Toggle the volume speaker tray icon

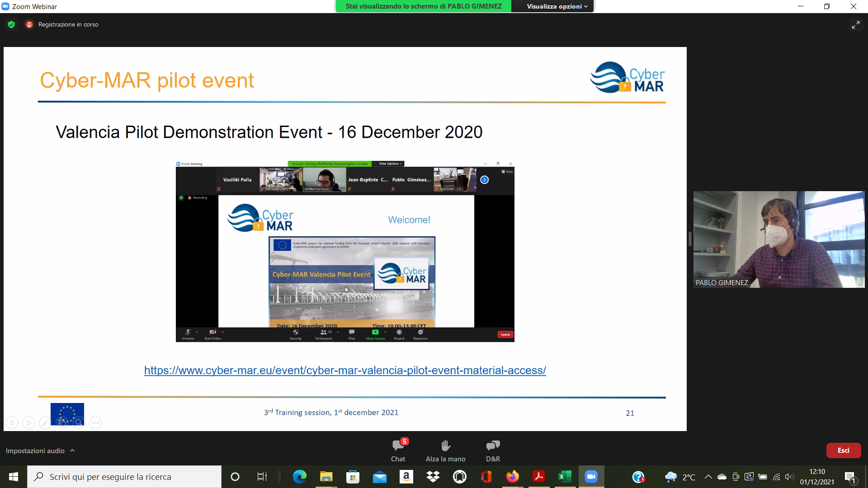click(x=789, y=477)
